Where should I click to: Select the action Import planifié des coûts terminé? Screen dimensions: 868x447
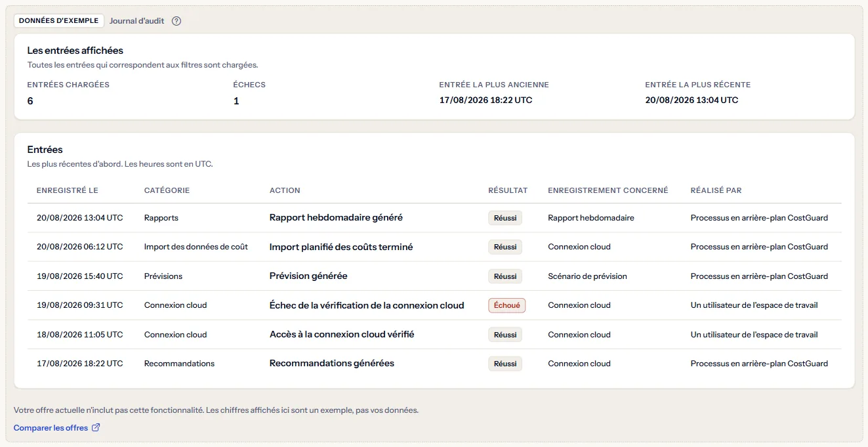pos(341,247)
